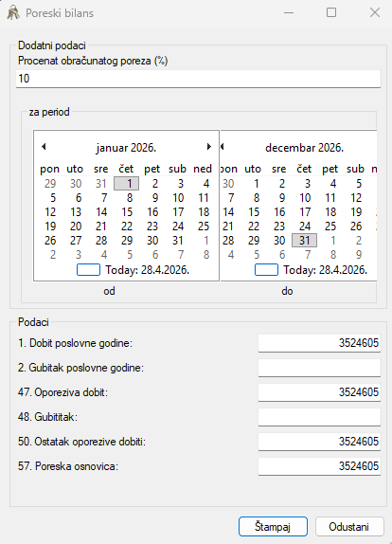The width and height of the screenshot is (392, 544).
Task: Select 12 in the decembar calendar
Action: coord(356,198)
